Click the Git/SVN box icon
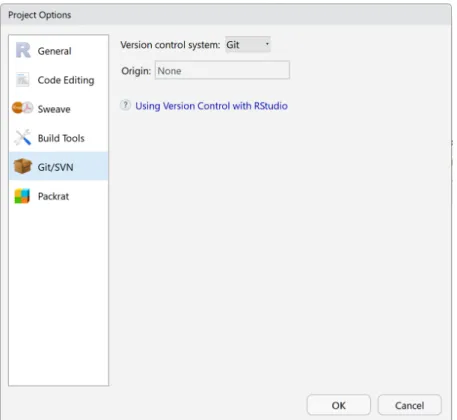The width and height of the screenshot is (457, 420). point(23,166)
